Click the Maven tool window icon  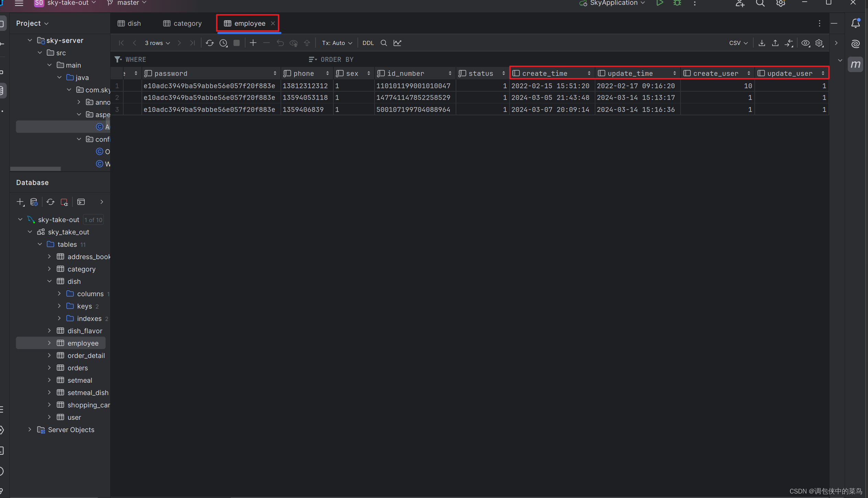855,64
